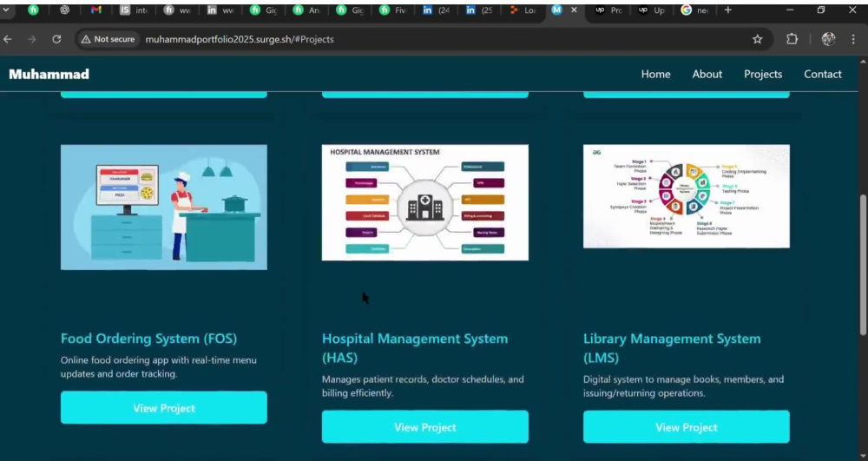The height and width of the screenshot is (461, 868).
Task: Switch to LinkedIn tab showing (24
Action: [437, 10]
